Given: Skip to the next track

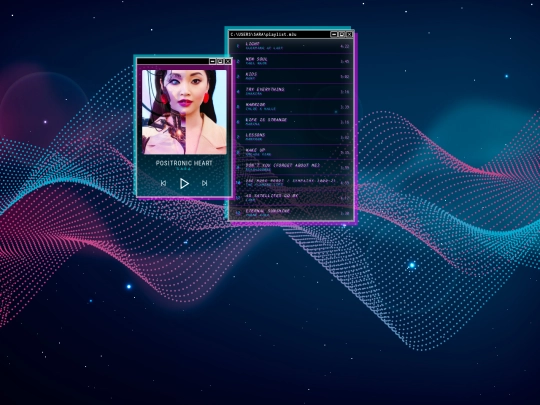Looking at the screenshot, I should click(x=205, y=183).
